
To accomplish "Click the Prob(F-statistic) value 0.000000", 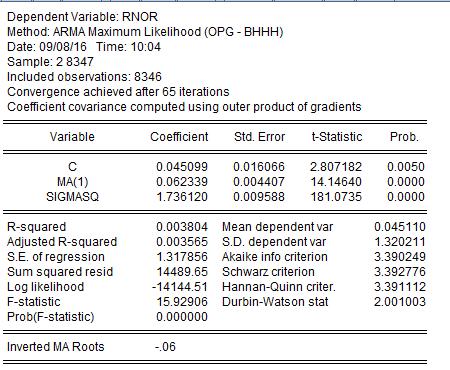I will pyautogui.click(x=182, y=317).
